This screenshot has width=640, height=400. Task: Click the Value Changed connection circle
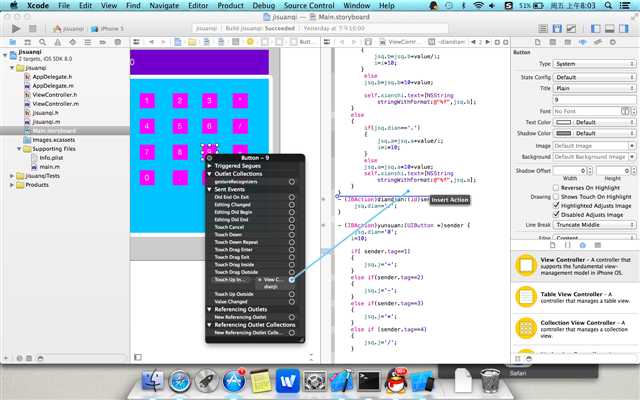(291, 302)
